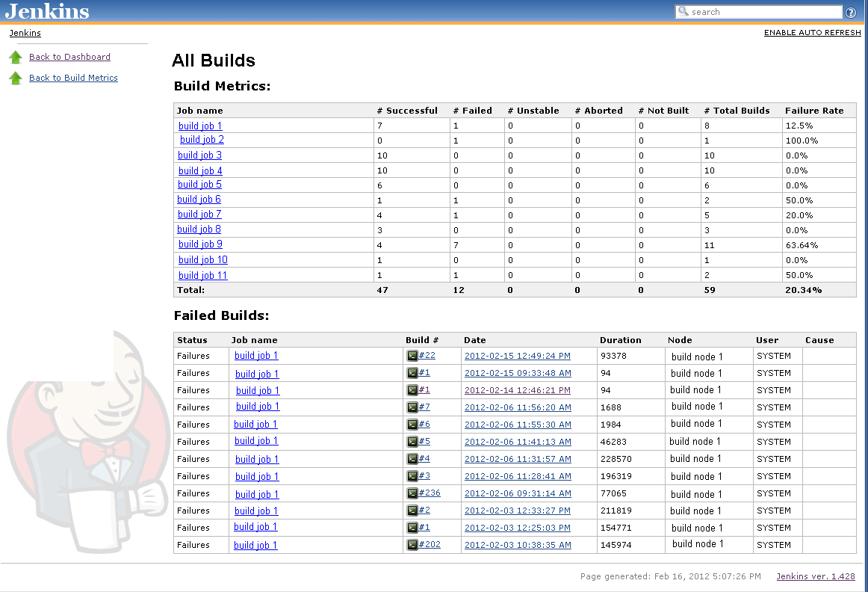Click the console icon beside build #236

[x=412, y=493]
